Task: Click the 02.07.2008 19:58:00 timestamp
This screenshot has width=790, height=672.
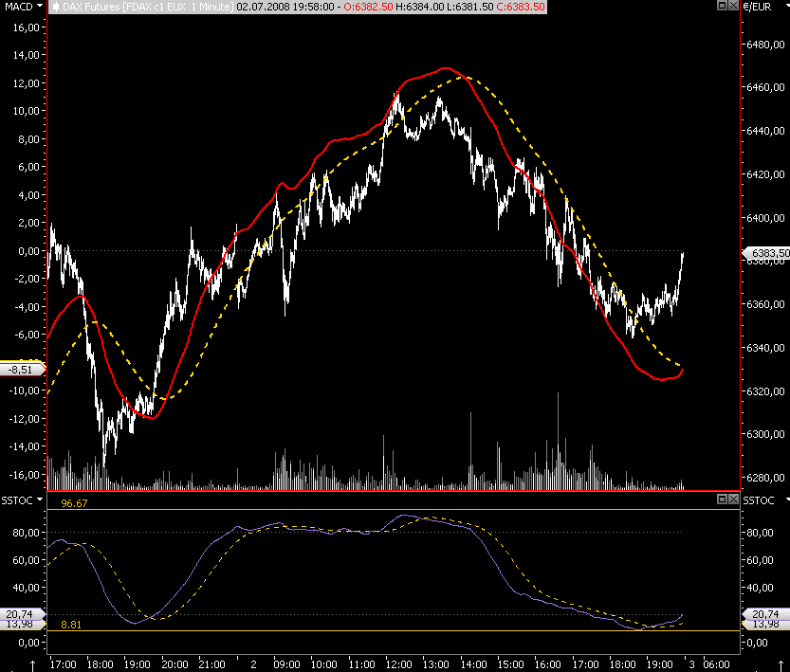Action: tap(285, 7)
